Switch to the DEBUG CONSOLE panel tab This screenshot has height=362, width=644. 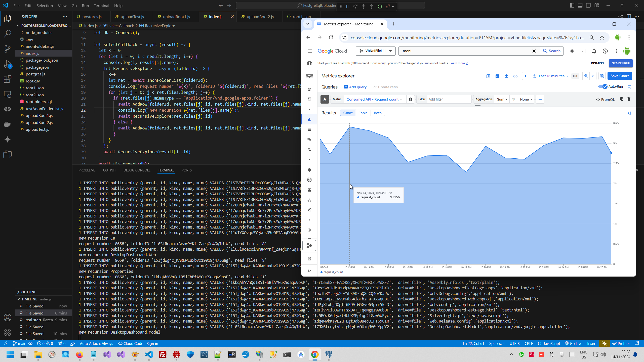point(137,170)
